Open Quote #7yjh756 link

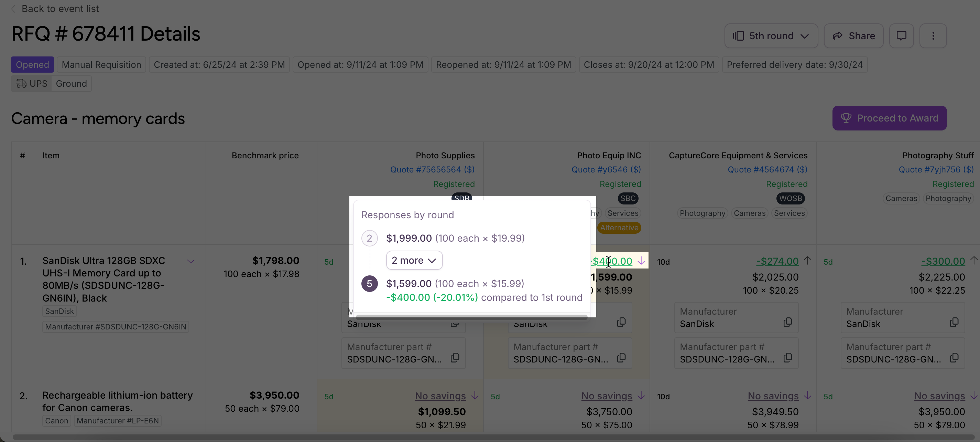[936, 169]
